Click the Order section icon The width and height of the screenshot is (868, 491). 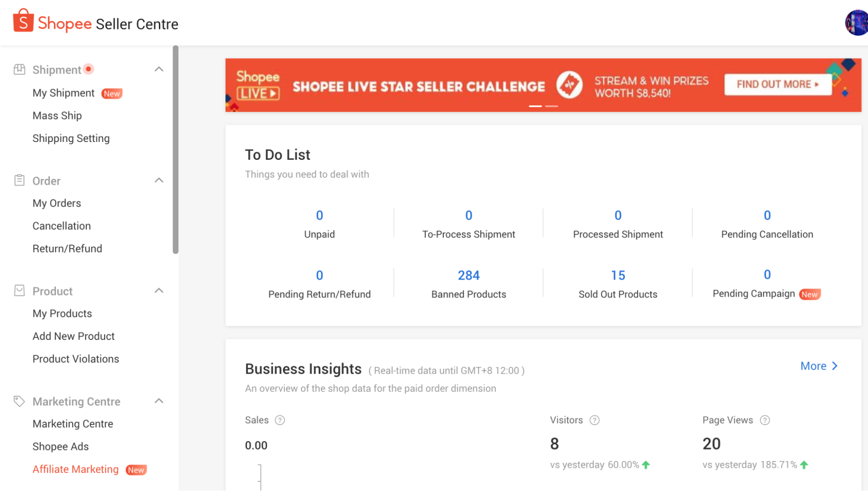pyautogui.click(x=20, y=180)
